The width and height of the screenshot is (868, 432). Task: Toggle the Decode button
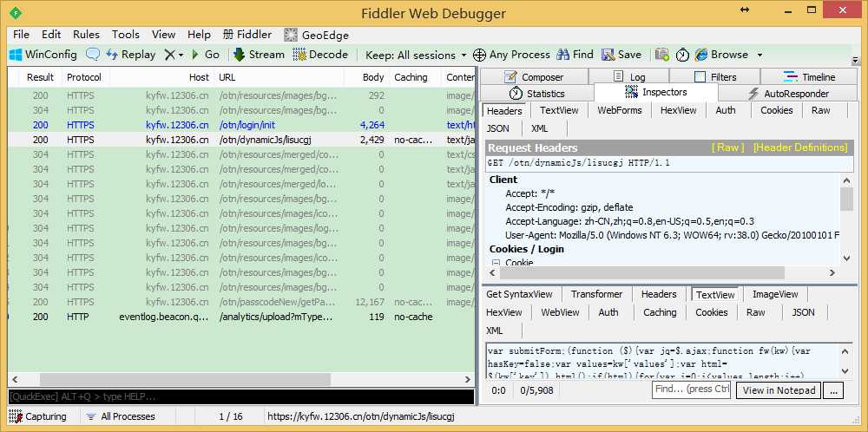coord(320,54)
